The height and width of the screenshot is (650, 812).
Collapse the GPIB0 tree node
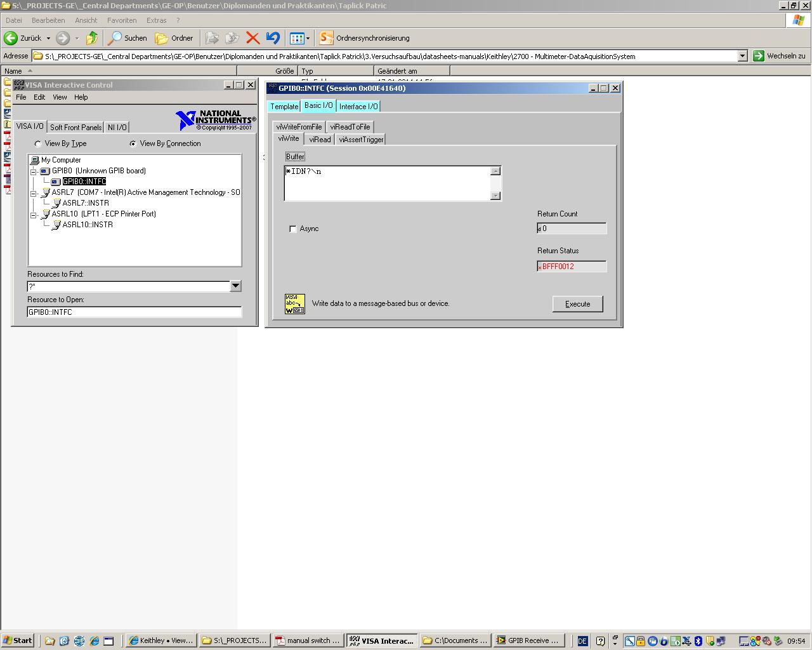pos(34,171)
